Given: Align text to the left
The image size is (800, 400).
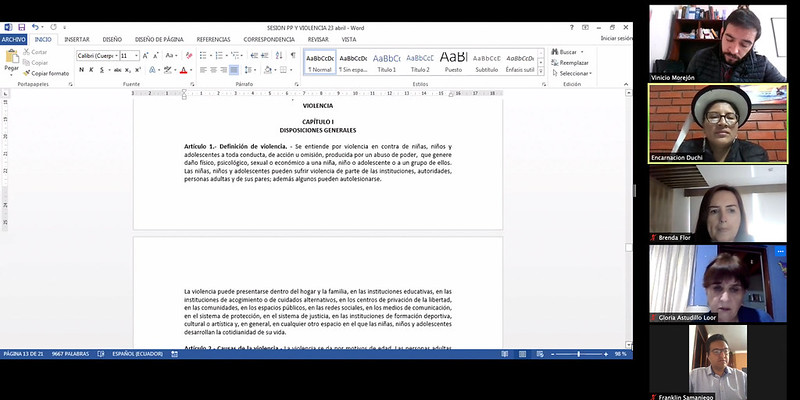Looking at the screenshot, I should (x=203, y=70).
